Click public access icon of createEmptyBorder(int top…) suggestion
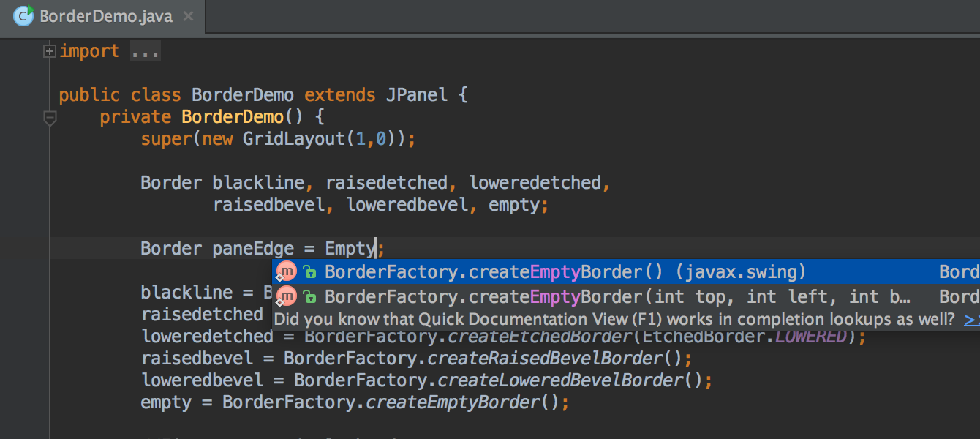The image size is (980, 439). click(310, 296)
